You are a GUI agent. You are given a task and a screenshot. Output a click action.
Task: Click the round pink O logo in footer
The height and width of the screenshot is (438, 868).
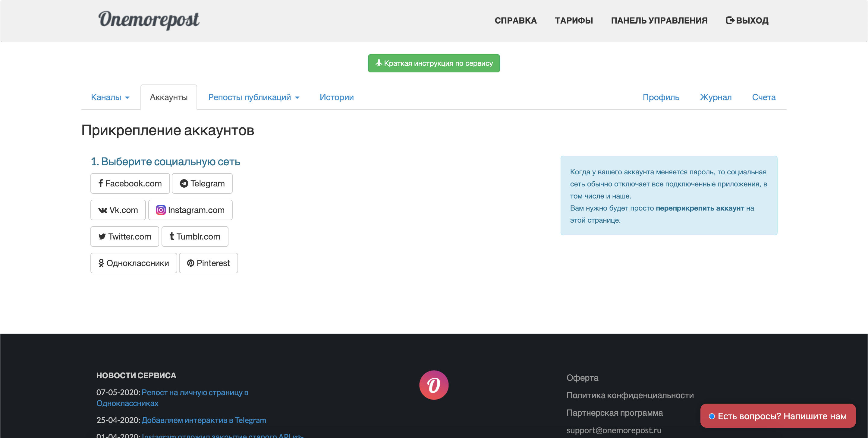pos(434,385)
